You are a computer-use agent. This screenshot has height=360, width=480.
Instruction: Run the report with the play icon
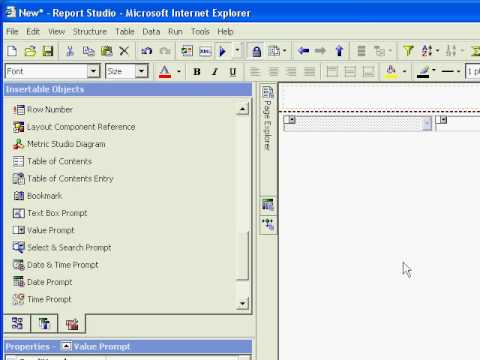coord(222,51)
